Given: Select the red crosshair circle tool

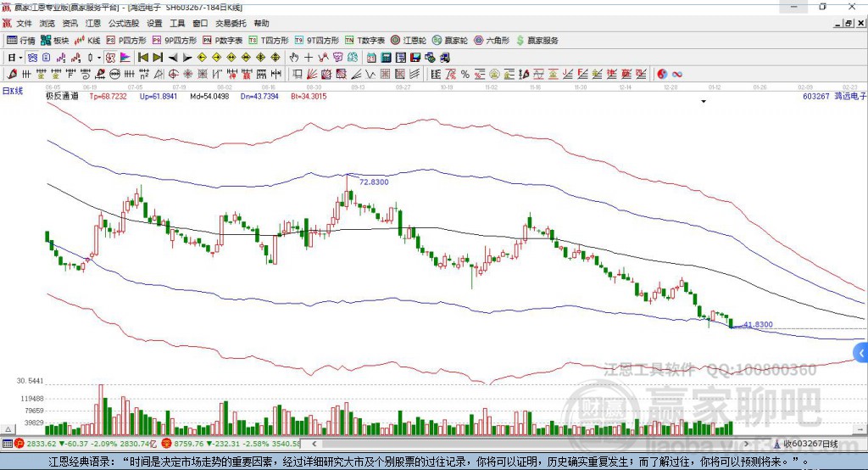Looking at the screenshot, I should pos(173,74).
